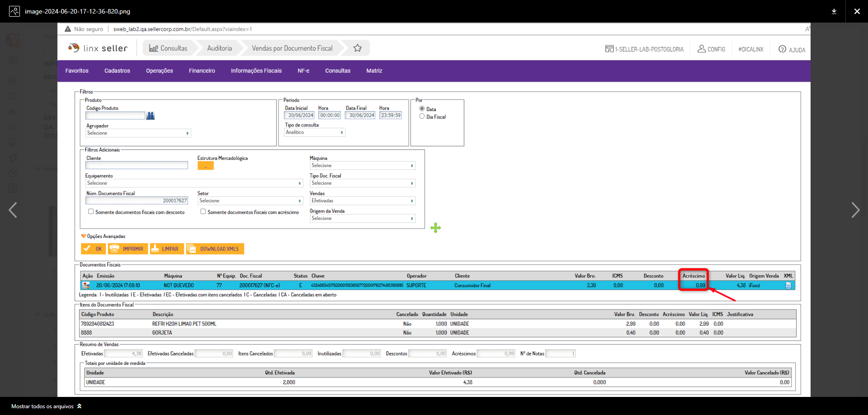
Task: Open the Favoritos menu
Action: (x=77, y=71)
